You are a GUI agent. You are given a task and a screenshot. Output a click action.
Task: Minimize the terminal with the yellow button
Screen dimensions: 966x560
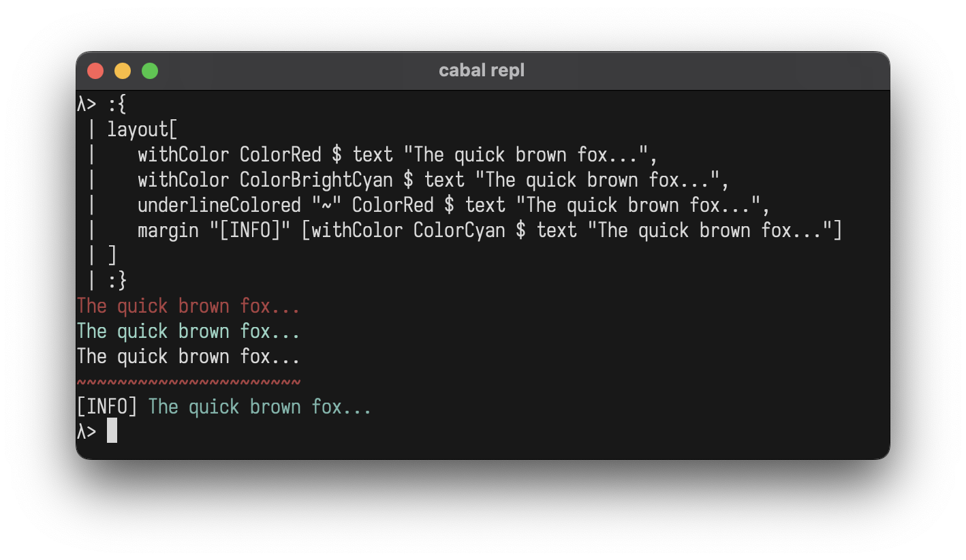pyautogui.click(x=123, y=71)
